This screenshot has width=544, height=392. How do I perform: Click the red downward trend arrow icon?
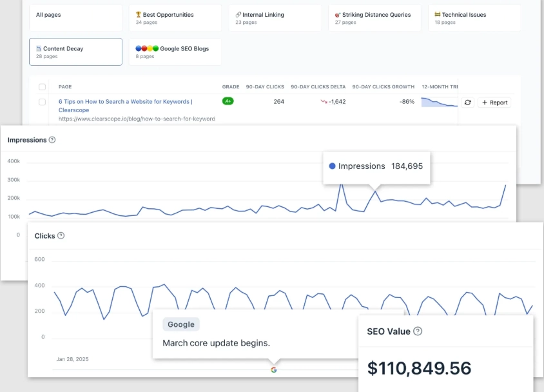point(324,102)
